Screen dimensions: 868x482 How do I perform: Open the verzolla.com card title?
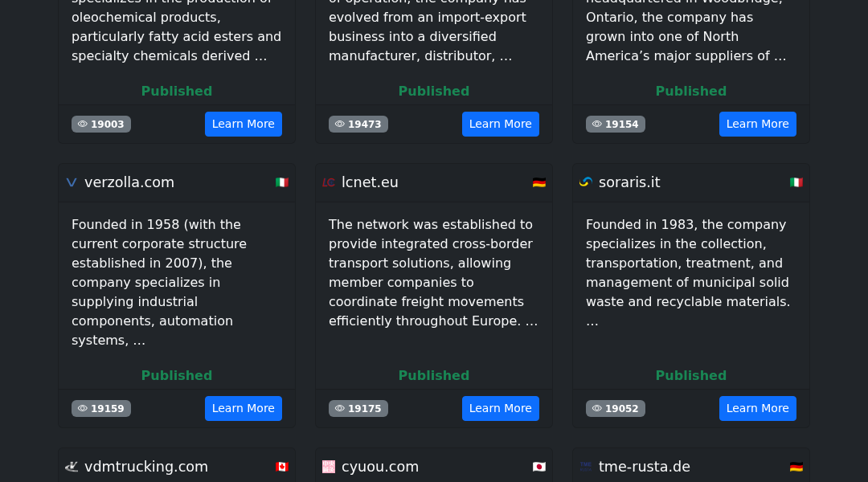coord(129,182)
